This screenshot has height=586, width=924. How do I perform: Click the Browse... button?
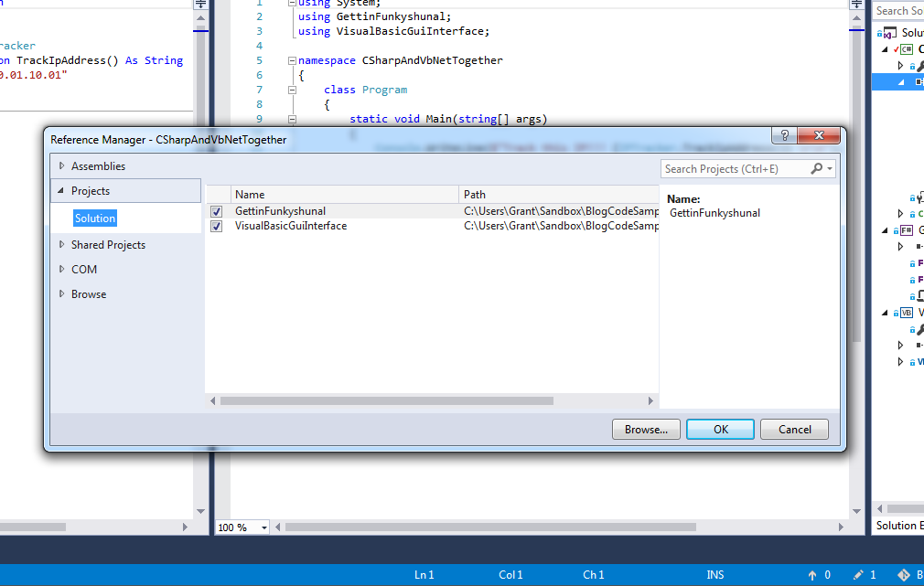[646, 430]
